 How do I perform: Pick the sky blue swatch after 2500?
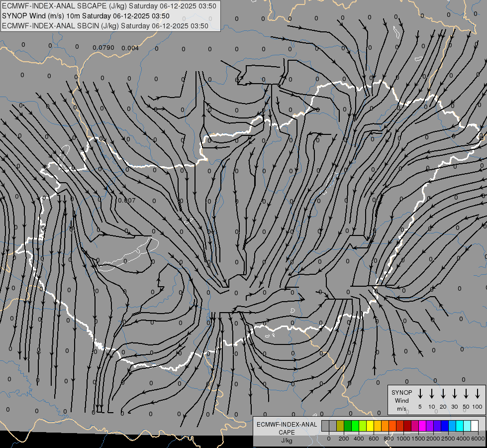click(452, 426)
